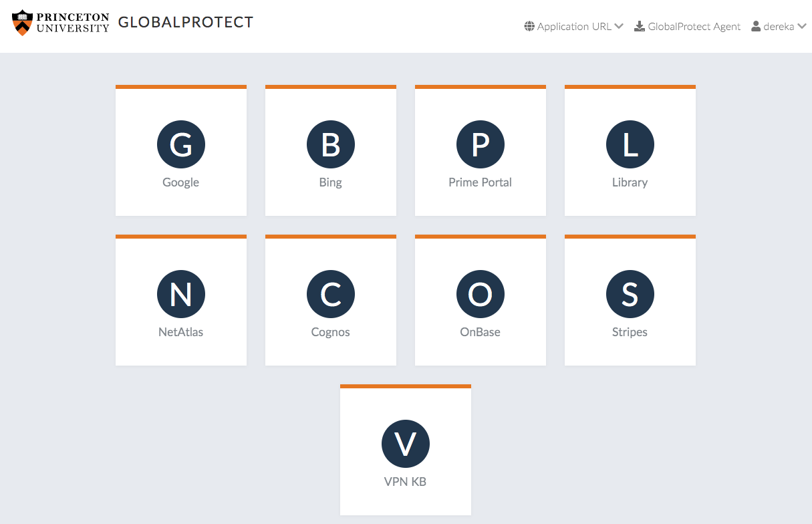
Task: Select the Library L icon
Action: [x=630, y=144]
